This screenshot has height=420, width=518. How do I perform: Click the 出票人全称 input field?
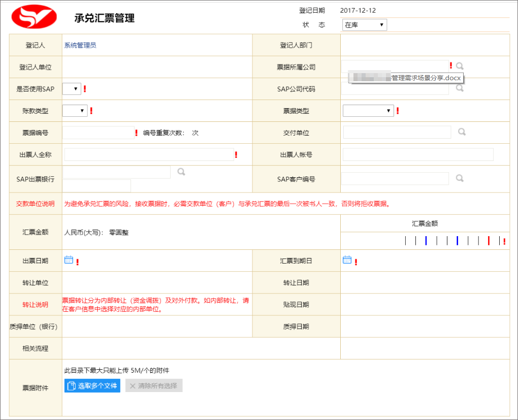click(149, 154)
